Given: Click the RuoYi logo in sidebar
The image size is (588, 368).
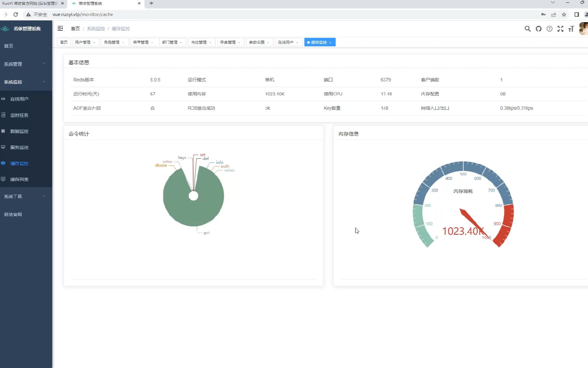Looking at the screenshot, I should coord(5,29).
